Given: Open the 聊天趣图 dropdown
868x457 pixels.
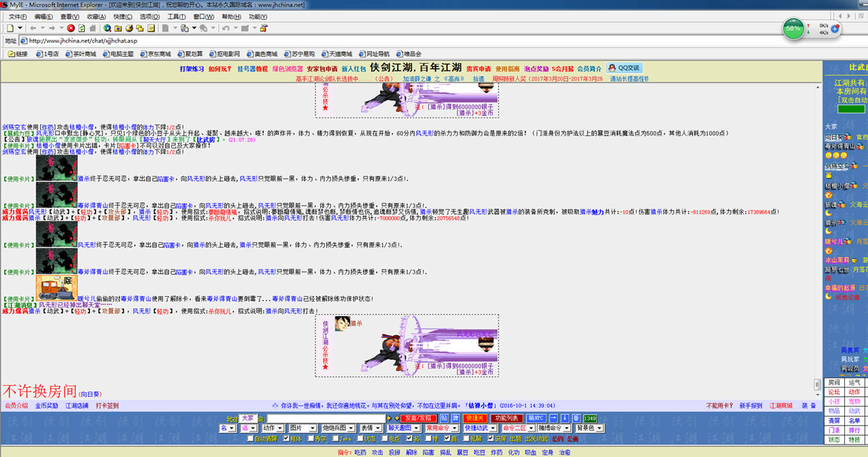Looking at the screenshot, I should click(x=403, y=428).
